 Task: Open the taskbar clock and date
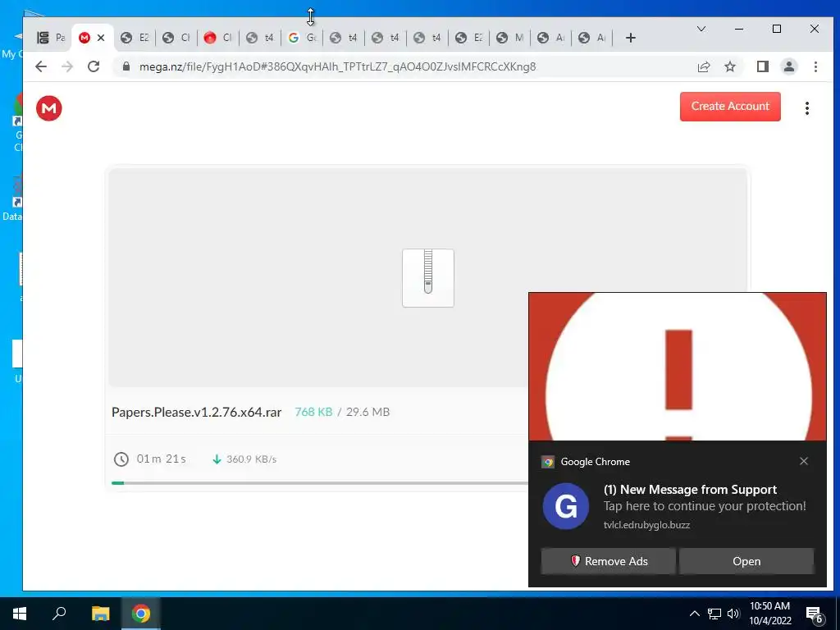(769, 614)
